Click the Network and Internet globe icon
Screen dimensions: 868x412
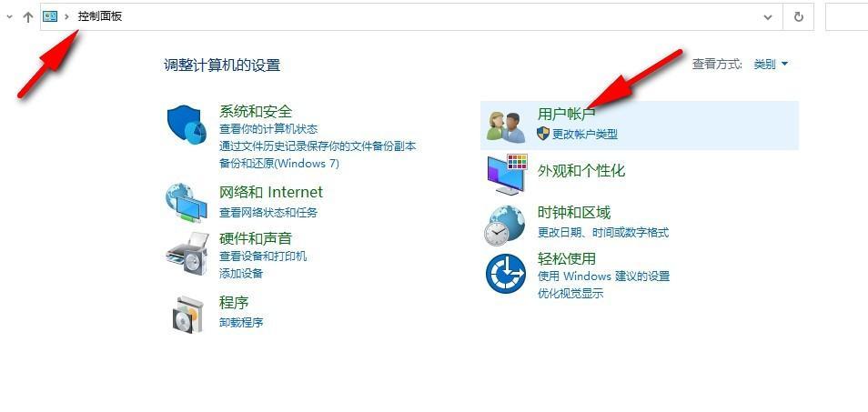[187, 203]
